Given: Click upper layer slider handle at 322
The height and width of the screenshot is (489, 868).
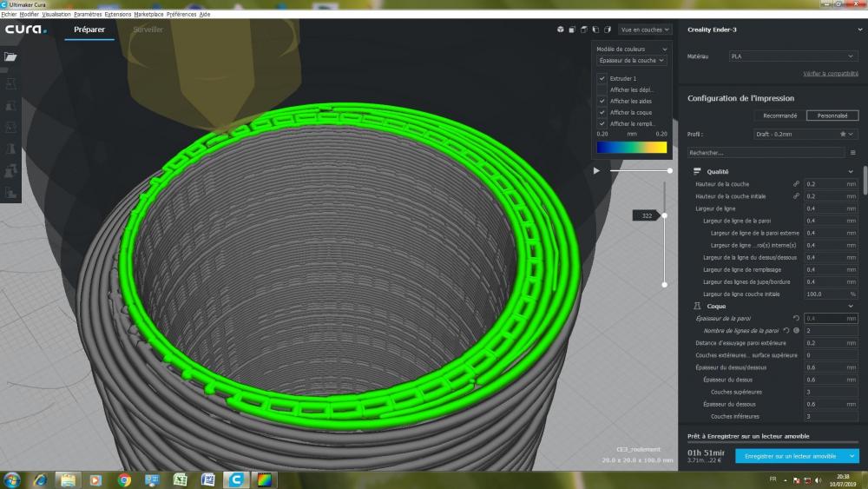Looking at the screenshot, I should tap(664, 215).
